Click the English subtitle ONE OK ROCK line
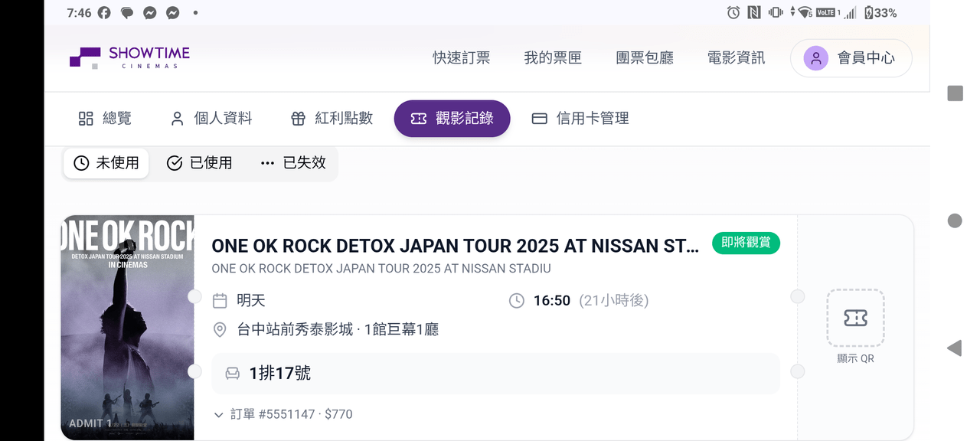Screen dimensions: 980x441 (x=381, y=269)
